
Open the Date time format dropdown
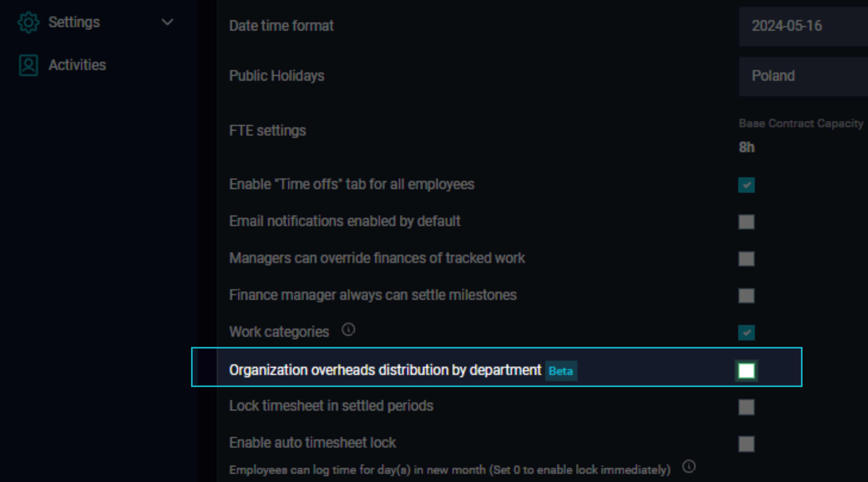pos(803,26)
